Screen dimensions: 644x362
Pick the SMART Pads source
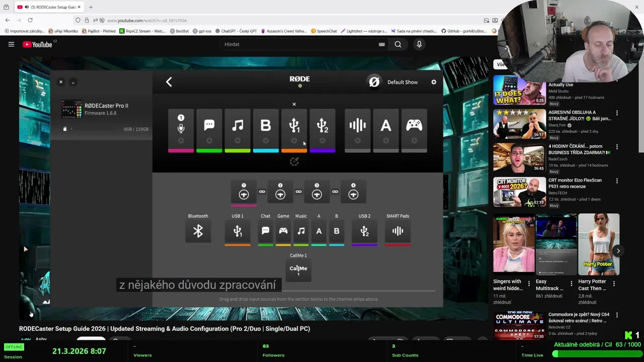click(x=397, y=232)
